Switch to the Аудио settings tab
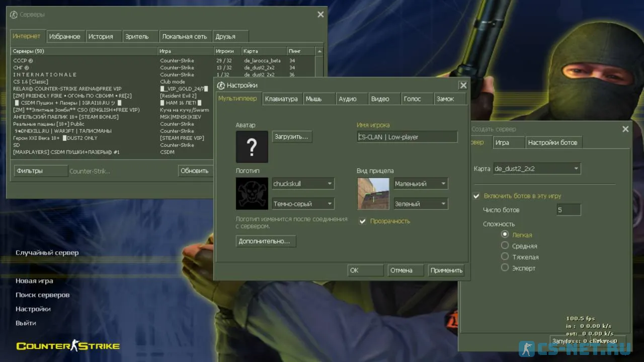 (352, 99)
